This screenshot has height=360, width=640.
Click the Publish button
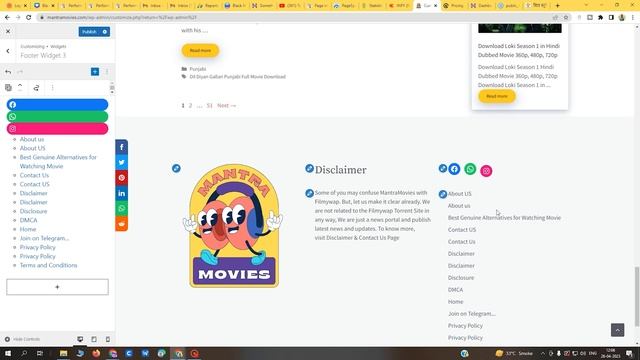[x=89, y=32]
